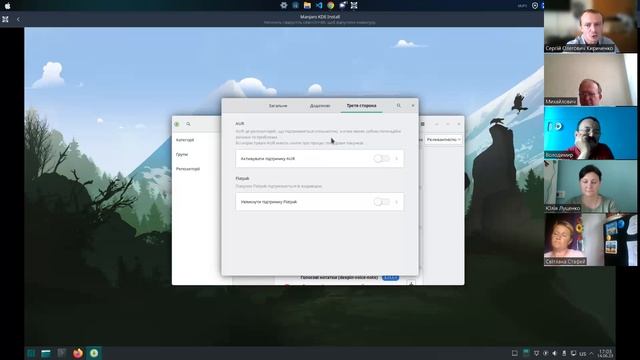Click the search icon in Pamac window
640x360 pixels.
point(188,124)
